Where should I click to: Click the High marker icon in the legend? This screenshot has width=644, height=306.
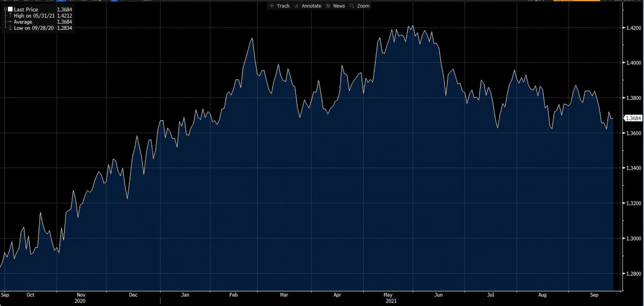[x=10, y=15]
